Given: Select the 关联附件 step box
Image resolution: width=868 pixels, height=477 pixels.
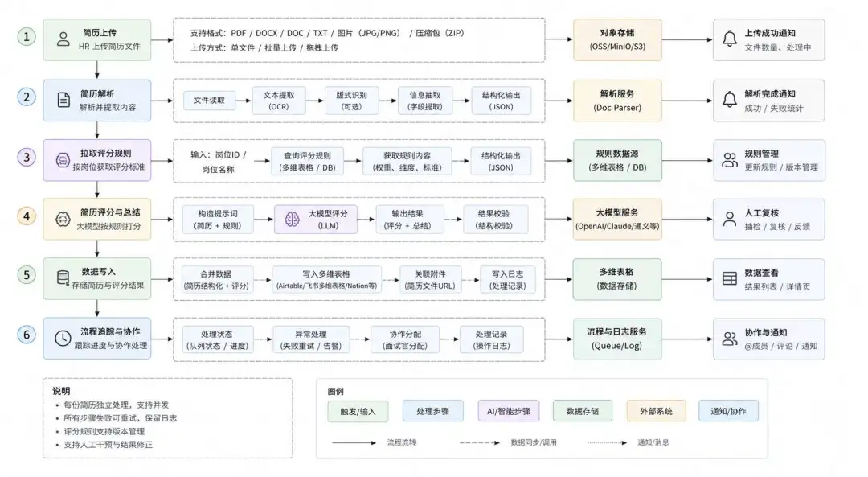Looking at the screenshot, I should 430,280.
